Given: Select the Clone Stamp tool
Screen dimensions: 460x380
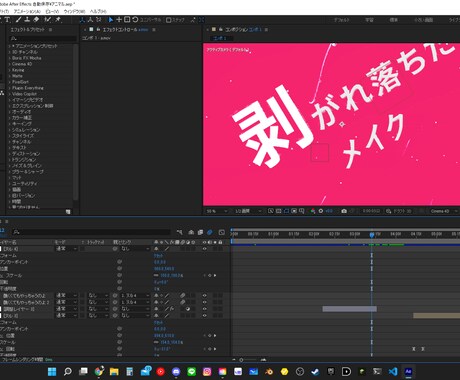Looking at the screenshot, I should 27,20.
